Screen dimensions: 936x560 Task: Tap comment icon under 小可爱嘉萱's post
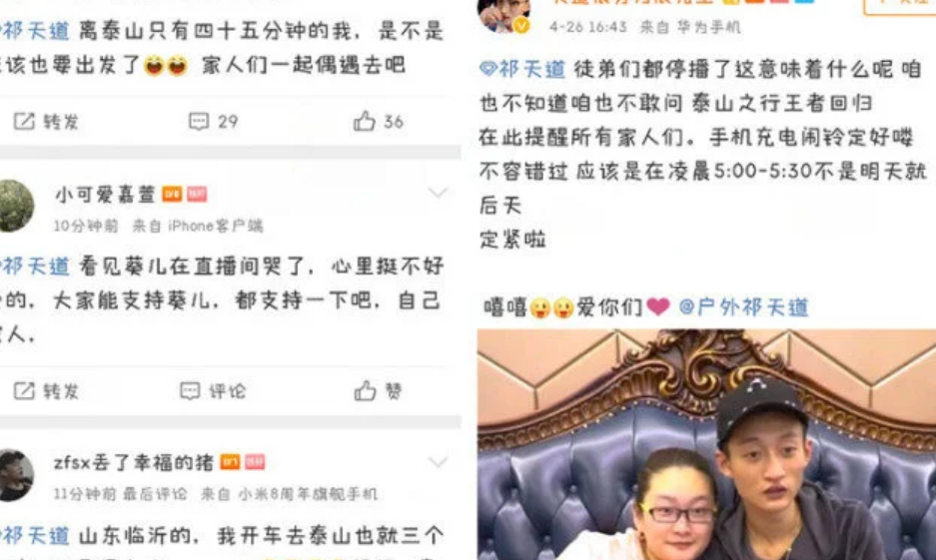[x=190, y=391]
